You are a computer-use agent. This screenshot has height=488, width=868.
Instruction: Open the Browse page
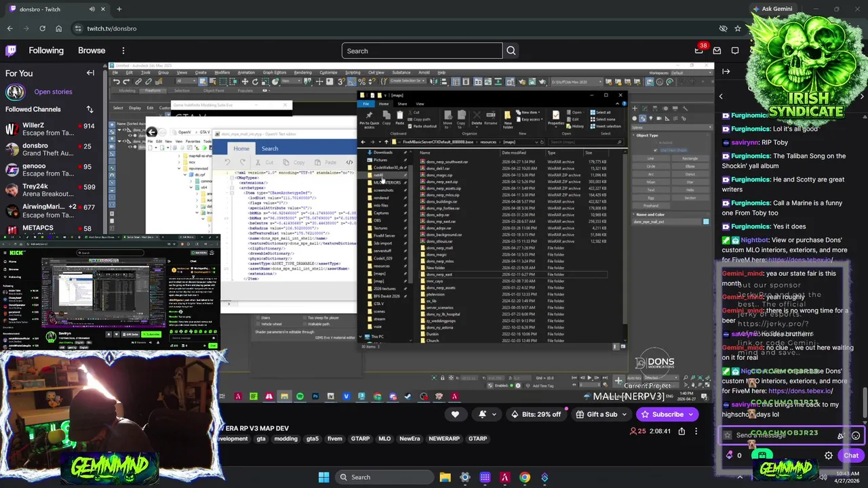(92, 51)
